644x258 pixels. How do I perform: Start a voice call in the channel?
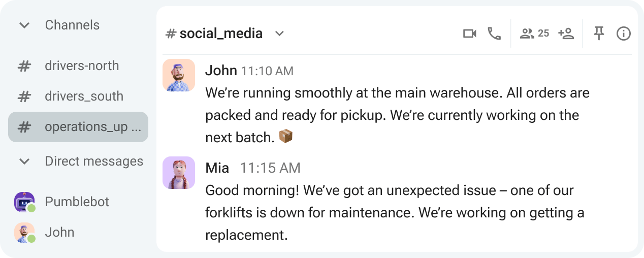[x=494, y=34]
